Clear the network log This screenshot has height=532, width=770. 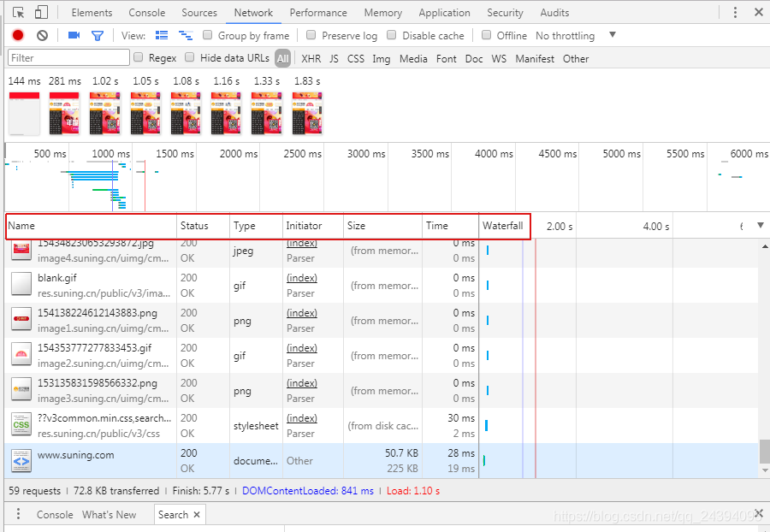tap(42, 35)
